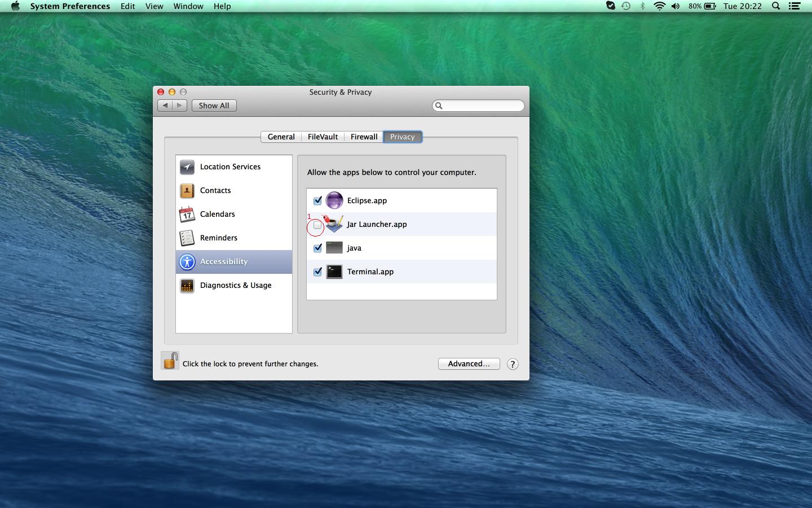Switch to the FileVault tab
Screen dimensions: 812x508
click(x=323, y=137)
